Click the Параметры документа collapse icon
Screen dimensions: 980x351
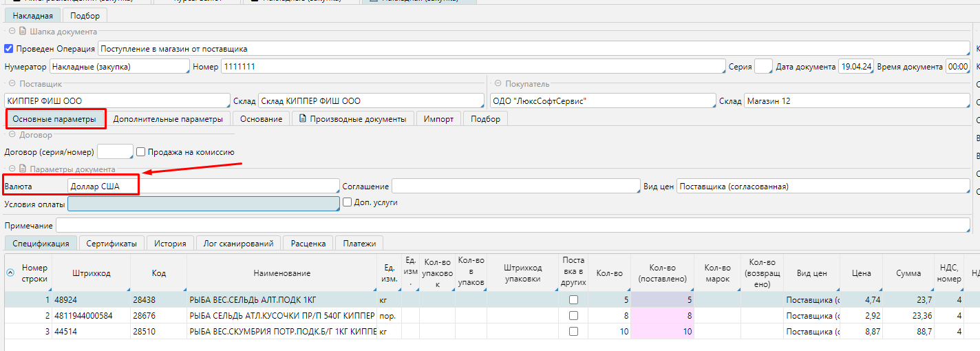click(12, 169)
